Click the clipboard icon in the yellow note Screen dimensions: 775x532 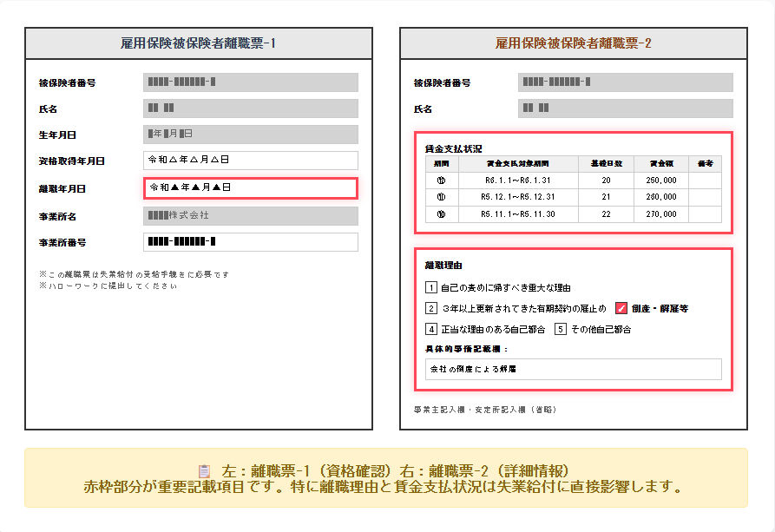[x=205, y=470]
